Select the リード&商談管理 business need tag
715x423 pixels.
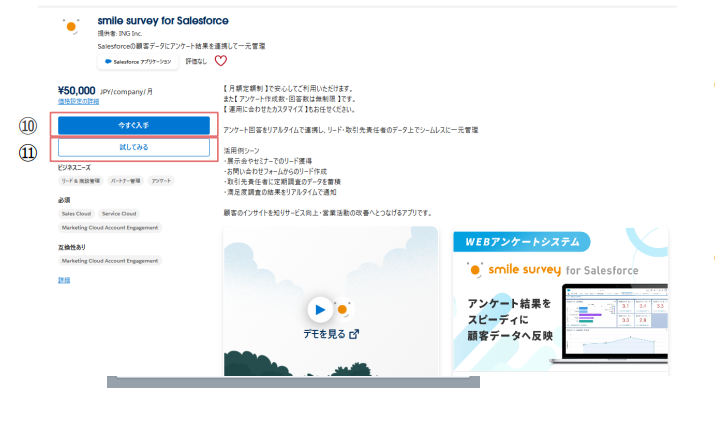[81, 181]
